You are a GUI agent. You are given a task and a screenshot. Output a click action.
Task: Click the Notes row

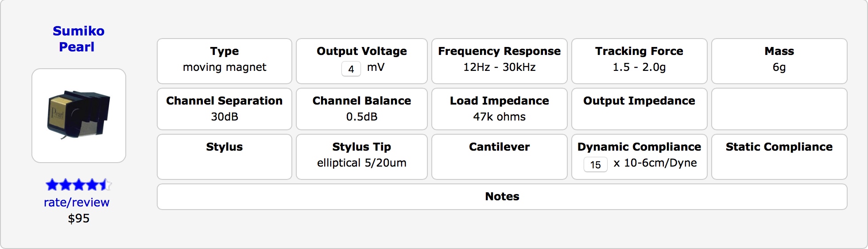coord(502,197)
